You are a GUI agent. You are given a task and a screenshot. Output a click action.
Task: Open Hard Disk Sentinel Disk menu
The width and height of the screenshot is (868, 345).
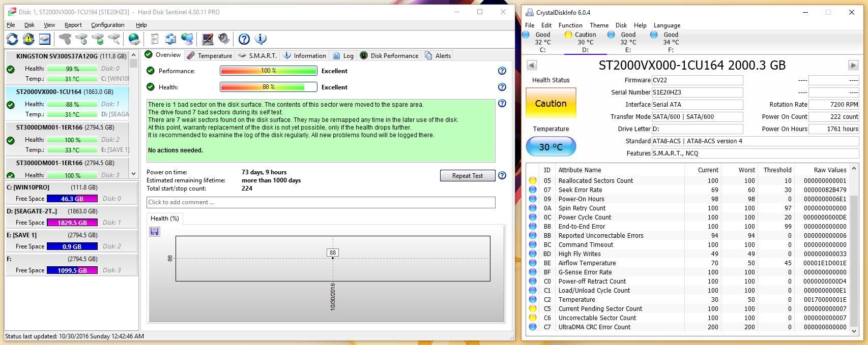(x=30, y=25)
